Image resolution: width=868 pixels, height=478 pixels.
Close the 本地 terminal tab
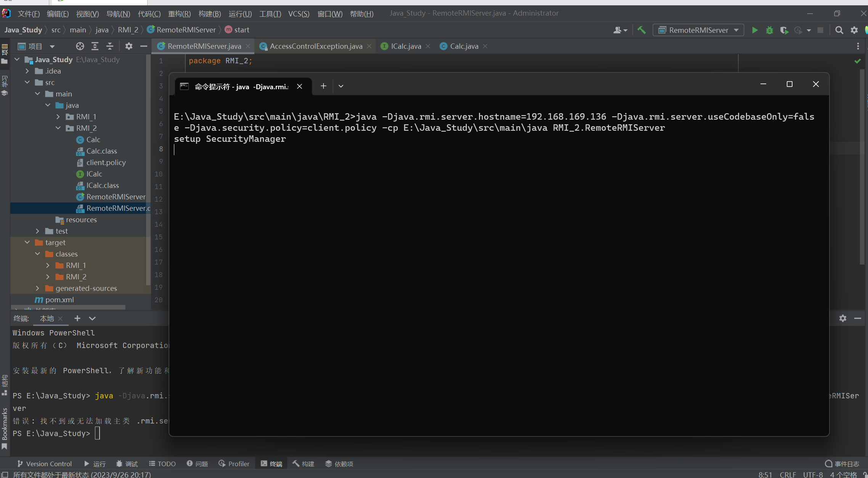[60, 319]
